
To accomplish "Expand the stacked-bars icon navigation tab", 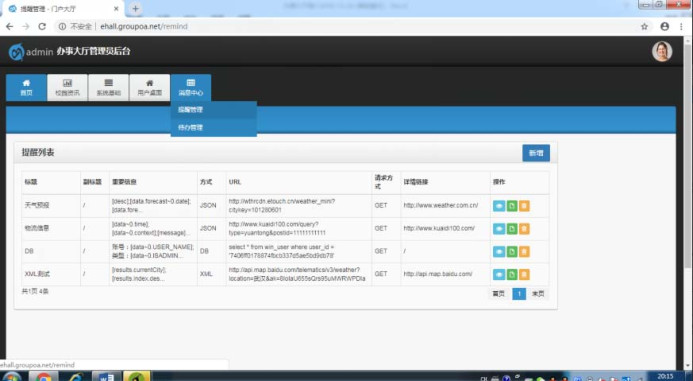I will click(109, 88).
